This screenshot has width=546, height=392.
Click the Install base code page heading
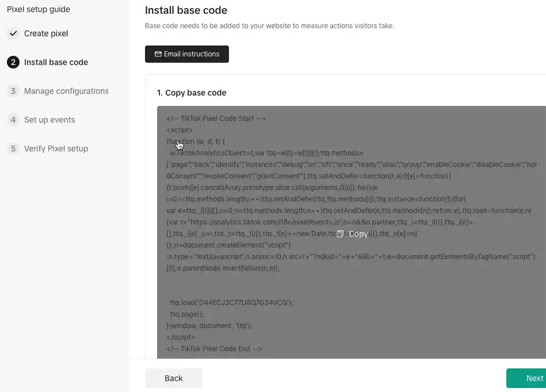pyautogui.click(x=186, y=10)
